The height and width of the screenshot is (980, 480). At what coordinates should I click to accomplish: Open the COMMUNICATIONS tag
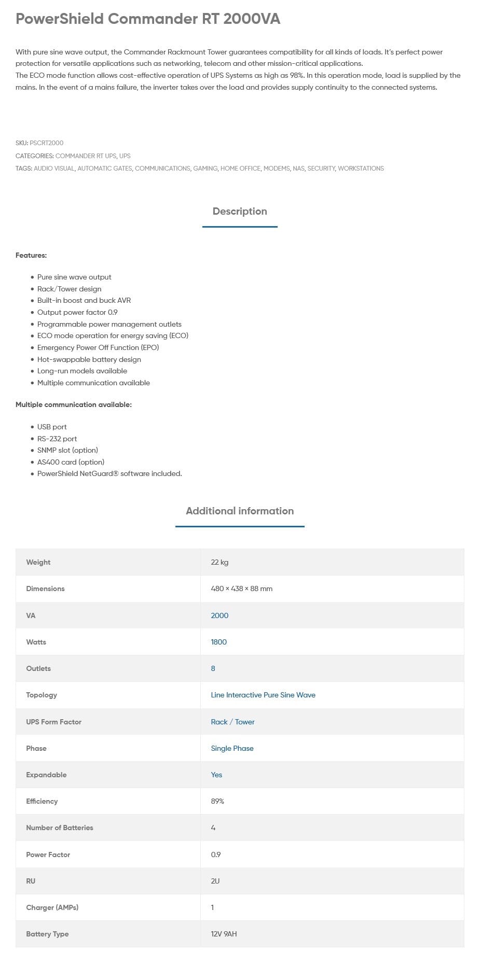[162, 169]
